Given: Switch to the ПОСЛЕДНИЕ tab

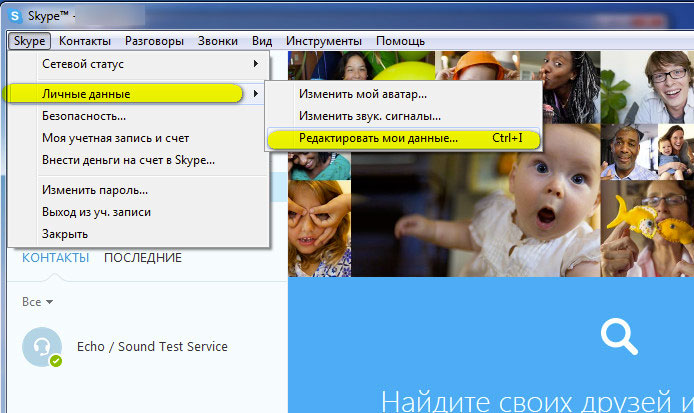Looking at the screenshot, I should pyautogui.click(x=143, y=258).
